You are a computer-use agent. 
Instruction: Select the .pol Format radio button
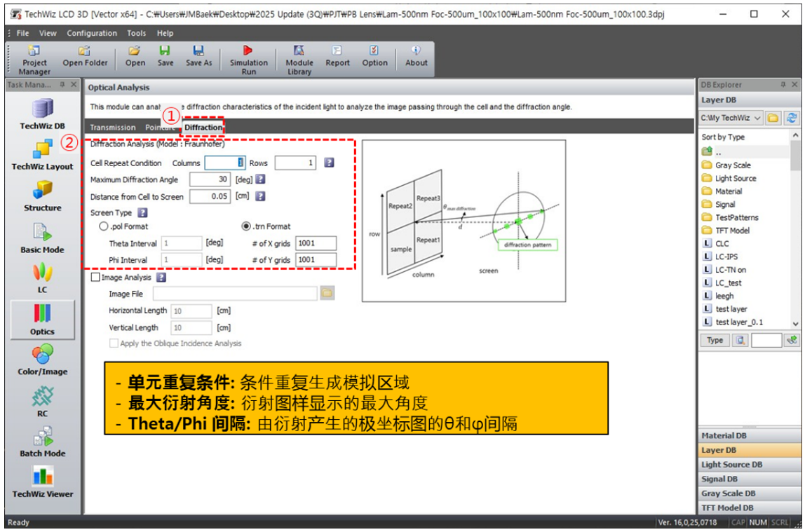[x=104, y=226]
